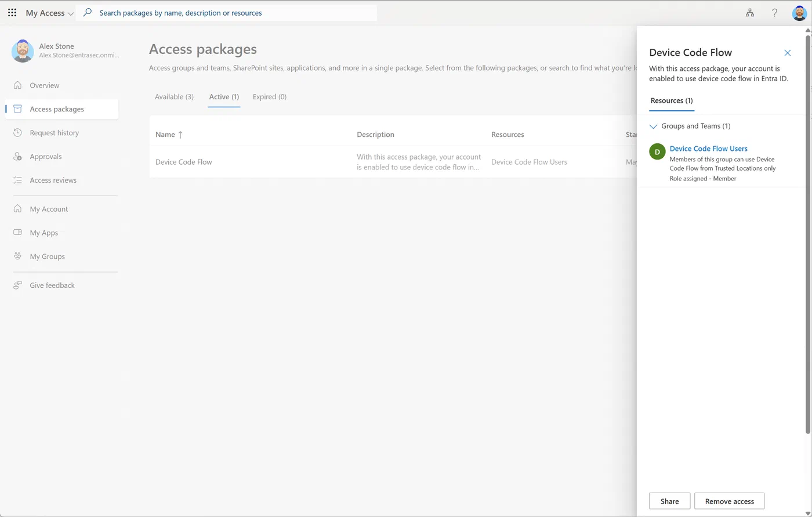This screenshot has height=517, width=812.
Task: Open the organization chart icon in header
Action: pos(750,13)
